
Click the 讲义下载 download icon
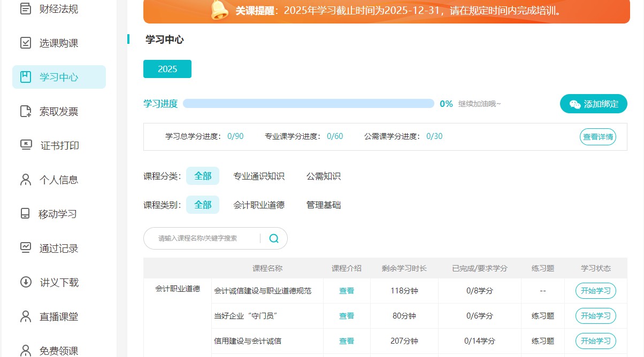tap(25, 282)
